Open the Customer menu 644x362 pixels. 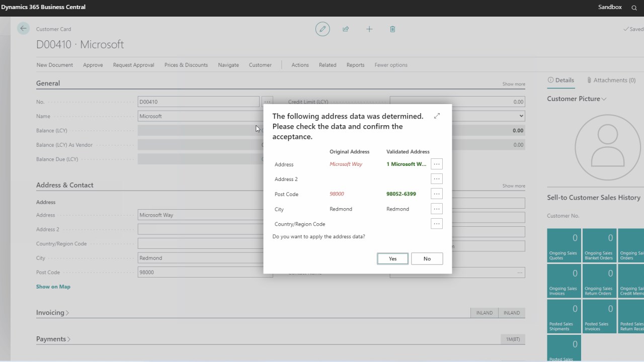(260, 65)
